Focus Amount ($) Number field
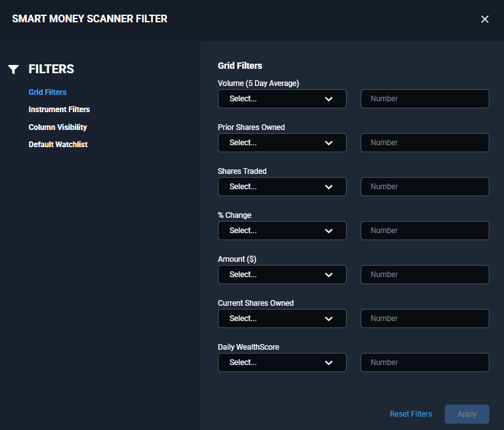This screenshot has height=430, width=504. (425, 275)
